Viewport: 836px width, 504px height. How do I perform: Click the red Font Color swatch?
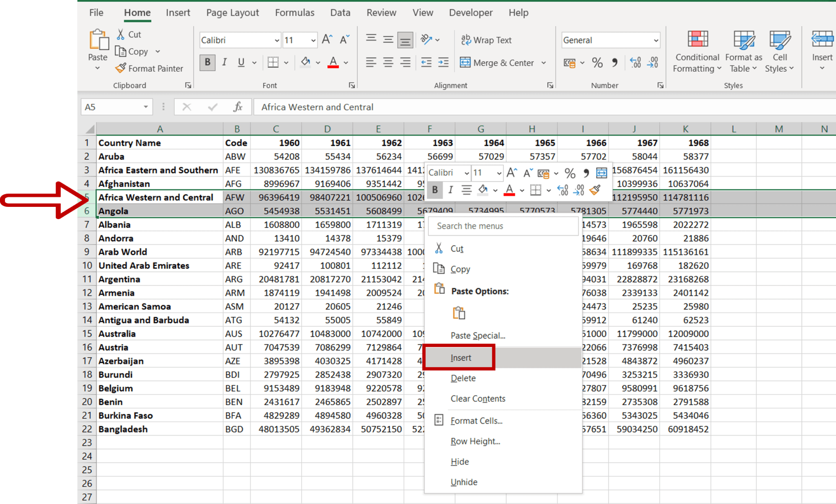coord(333,66)
